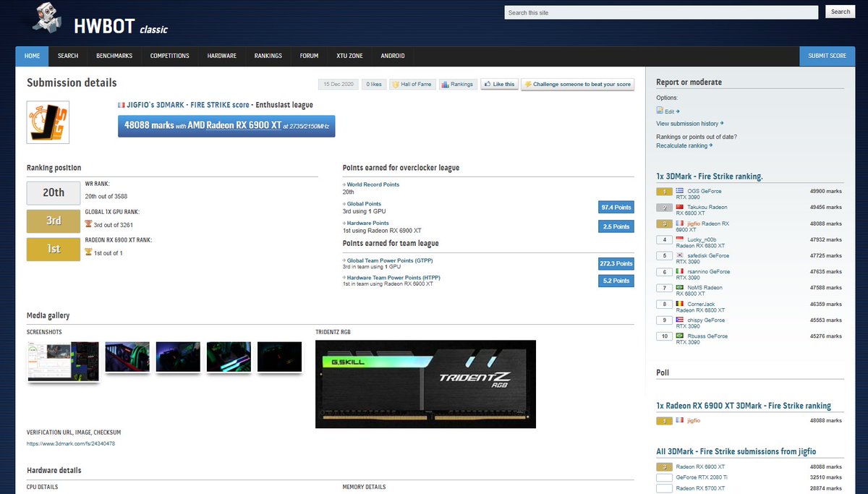The height and width of the screenshot is (494, 868).
Task: Click the G.SKILL TridentZ RGB memory image
Action: click(425, 383)
